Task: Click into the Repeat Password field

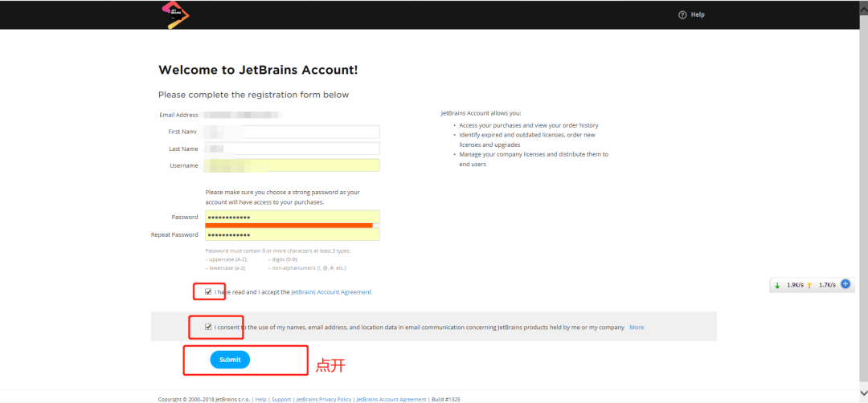Action: point(293,234)
